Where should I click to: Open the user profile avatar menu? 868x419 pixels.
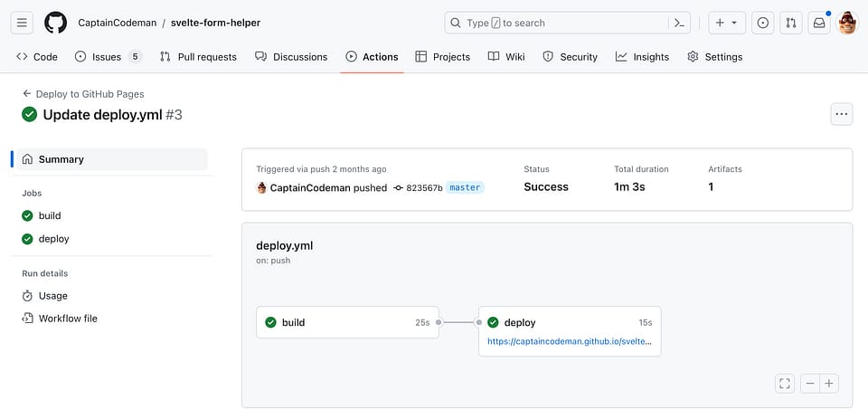pos(847,23)
